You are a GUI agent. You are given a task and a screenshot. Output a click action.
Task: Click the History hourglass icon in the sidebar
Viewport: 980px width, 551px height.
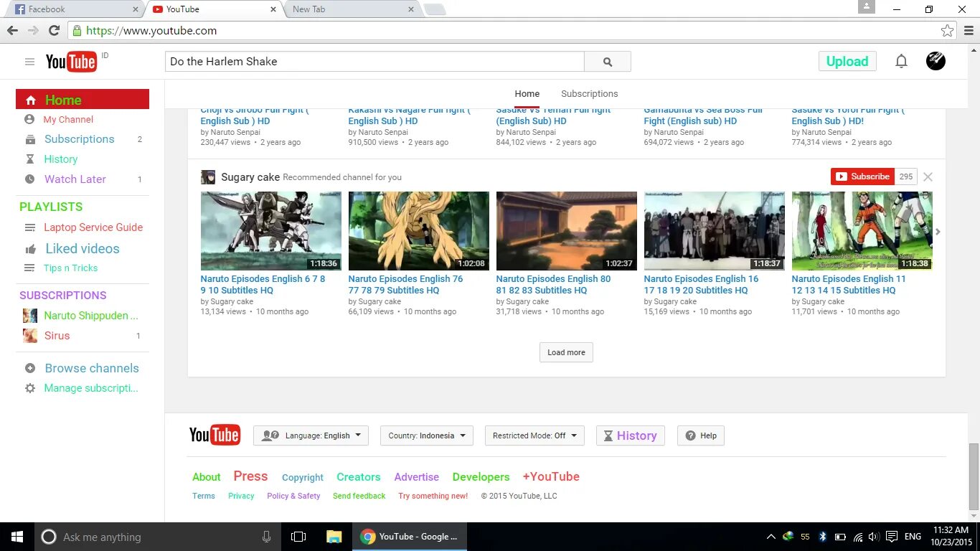(29, 159)
